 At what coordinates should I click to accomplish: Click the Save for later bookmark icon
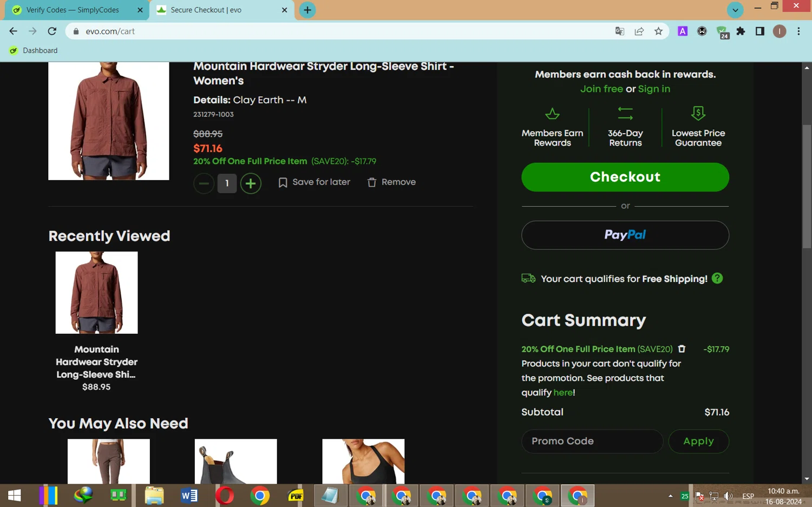point(283,183)
